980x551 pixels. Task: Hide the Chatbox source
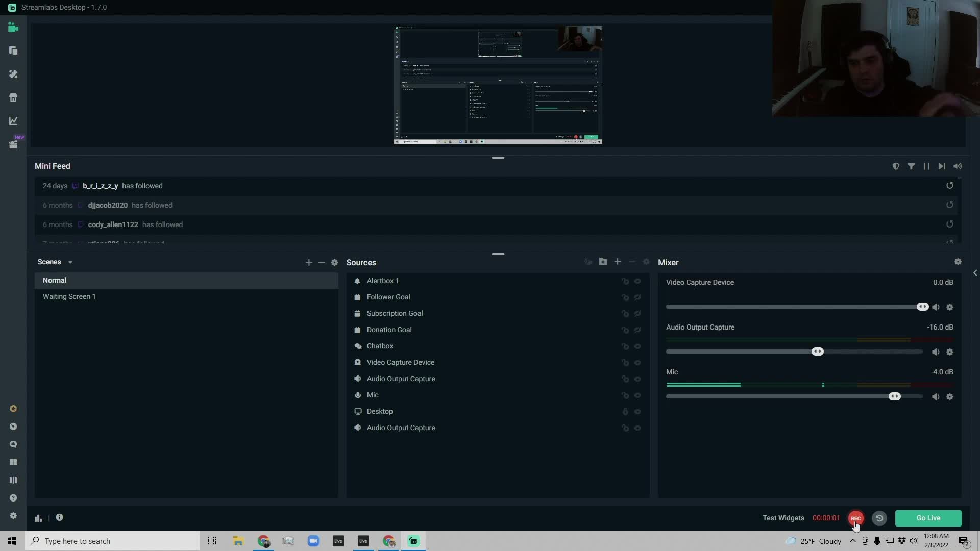(x=638, y=346)
